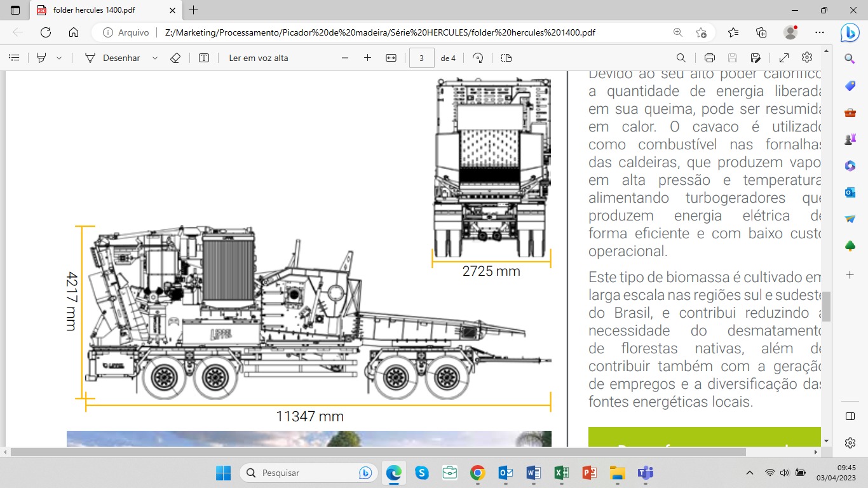
Task: Print the PDF document
Action: pos(710,58)
